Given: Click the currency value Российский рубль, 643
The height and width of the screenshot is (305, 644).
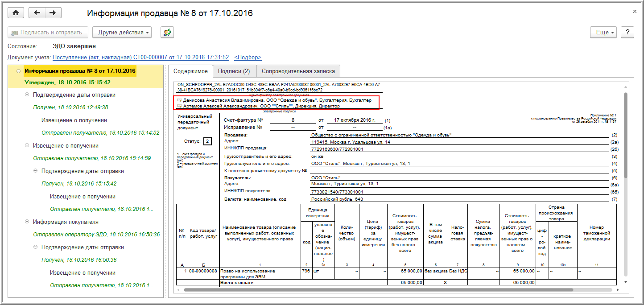Looking at the screenshot, I should (x=337, y=199).
